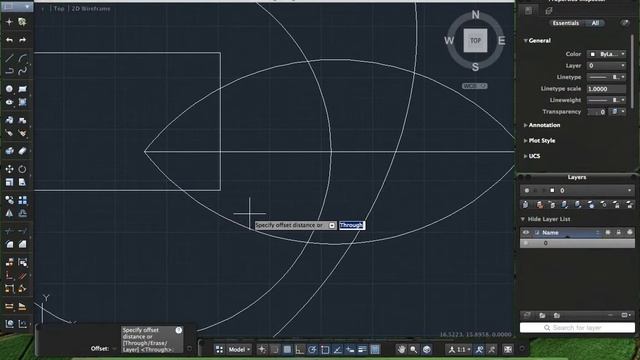This screenshot has width=640, height=360.
Task: Open the annotation scale 1:1 dropdown
Action: [x=460, y=349]
